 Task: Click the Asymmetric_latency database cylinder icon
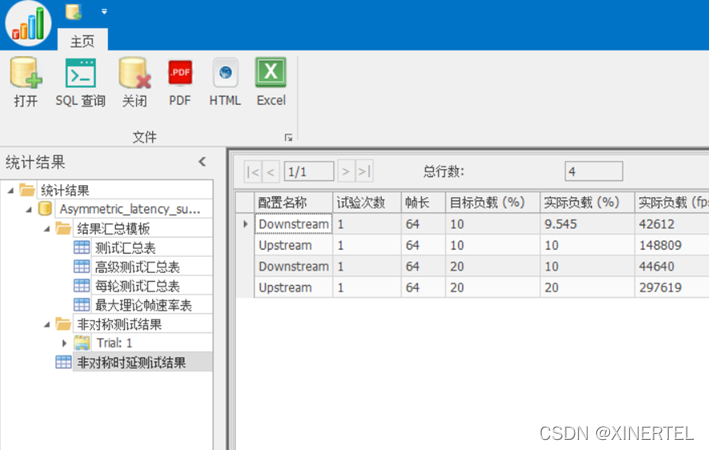click(45, 208)
